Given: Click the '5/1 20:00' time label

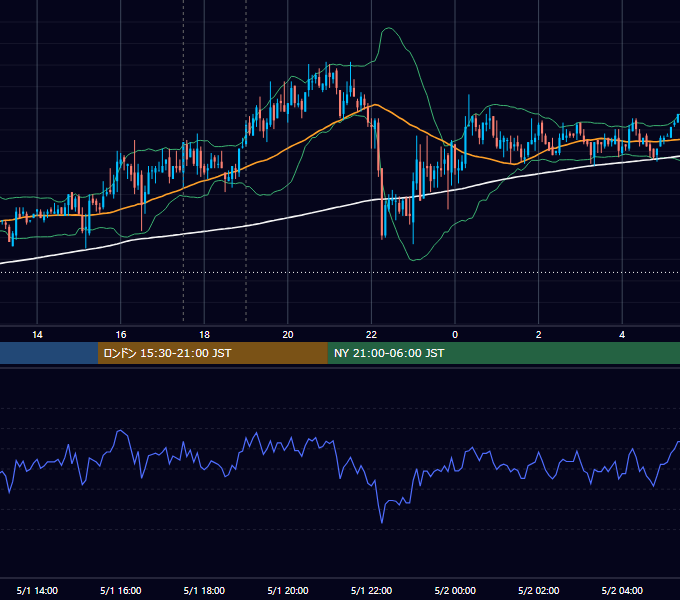Looking at the screenshot, I should coord(288,590).
